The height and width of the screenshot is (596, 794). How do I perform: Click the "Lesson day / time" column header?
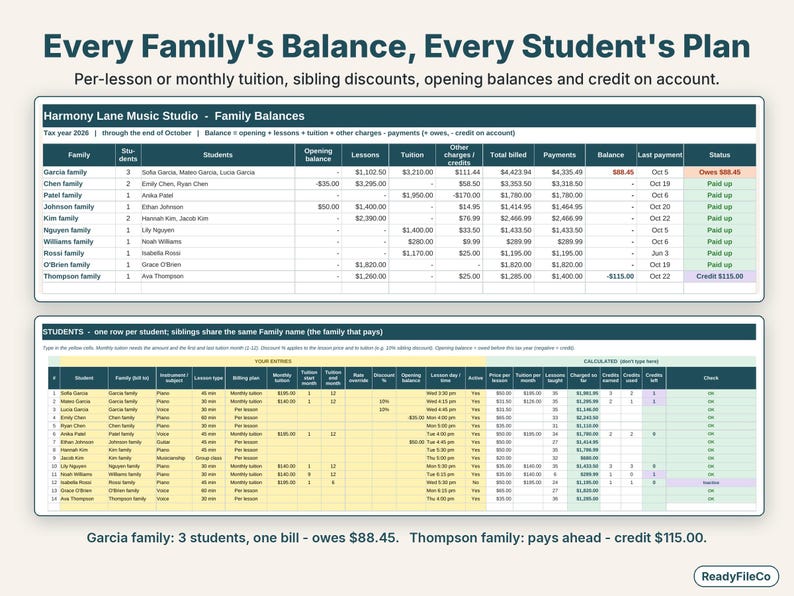446,378
